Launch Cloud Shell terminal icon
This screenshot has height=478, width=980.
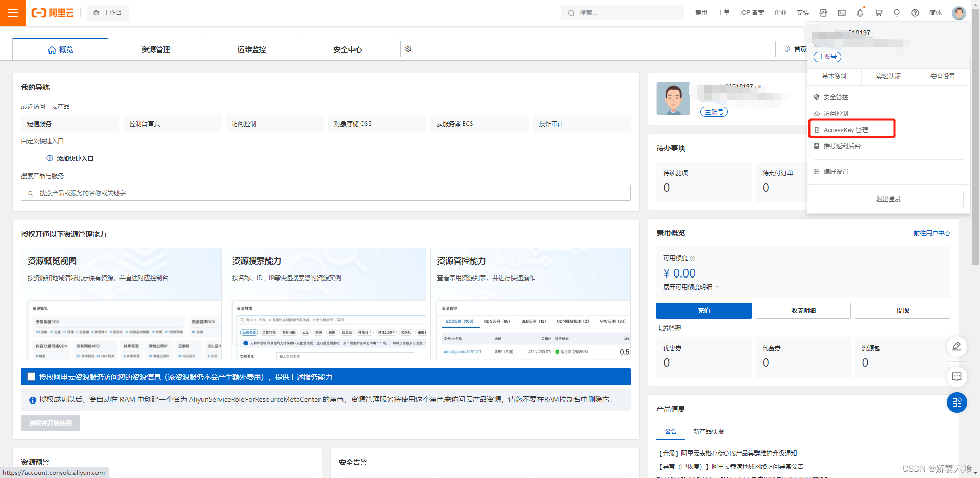(842, 13)
